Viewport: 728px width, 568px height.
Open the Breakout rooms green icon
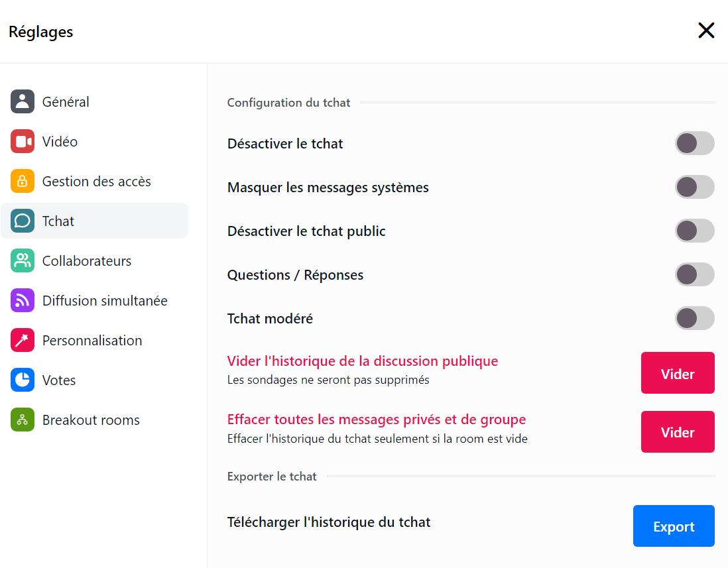coord(23,420)
